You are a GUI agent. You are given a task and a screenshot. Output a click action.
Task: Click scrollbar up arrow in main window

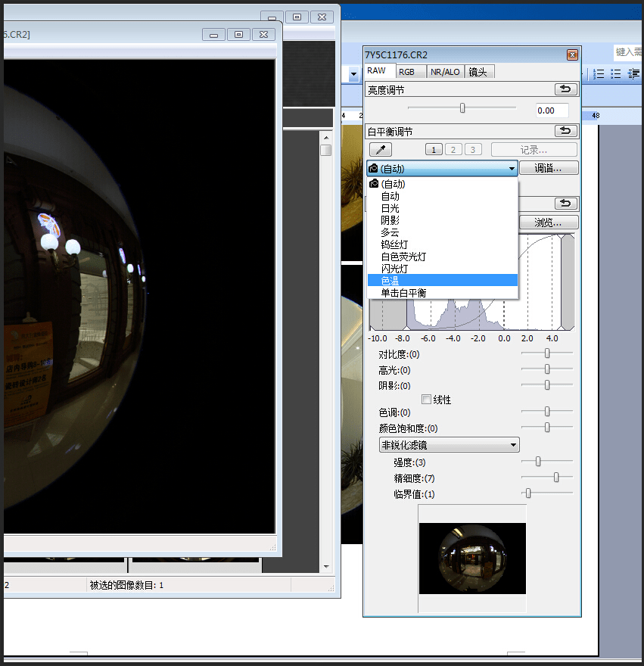pyautogui.click(x=326, y=138)
